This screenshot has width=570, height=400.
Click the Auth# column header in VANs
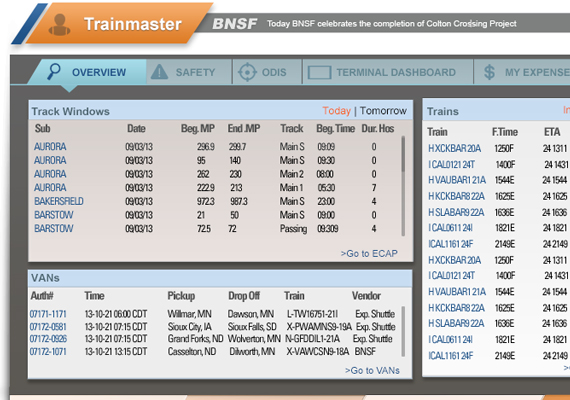coord(42,296)
